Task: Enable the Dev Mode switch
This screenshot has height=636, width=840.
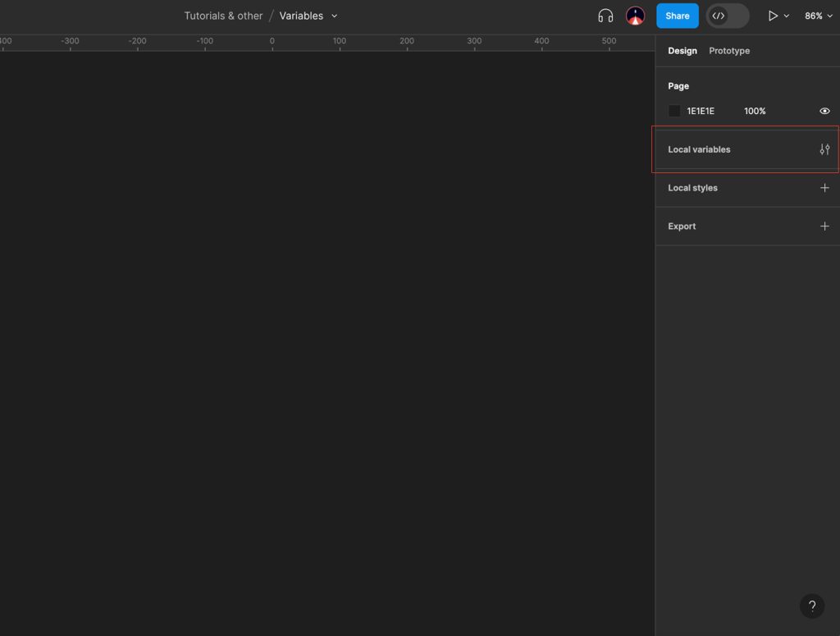Action: click(736, 16)
